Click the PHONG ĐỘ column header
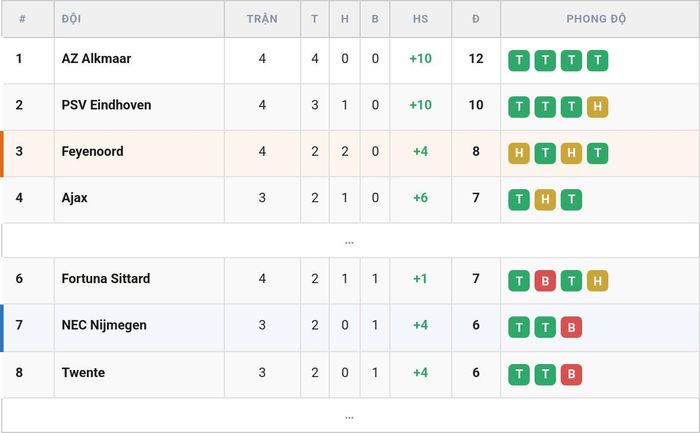This screenshot has height=433, width=700. tap(596, 19)
